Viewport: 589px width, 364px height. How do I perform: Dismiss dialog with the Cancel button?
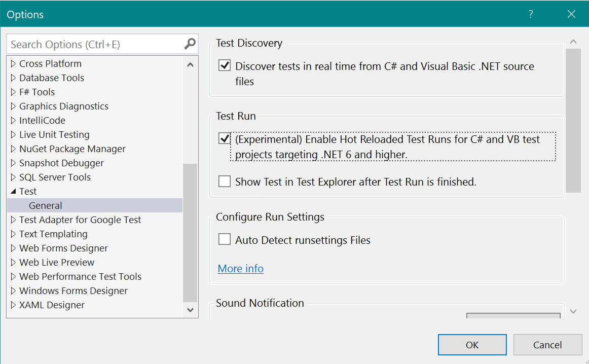548,344
